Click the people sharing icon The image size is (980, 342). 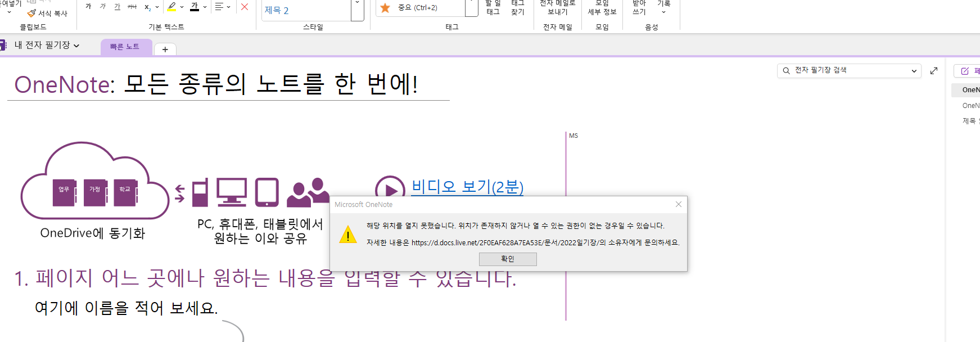pos(308,192)
